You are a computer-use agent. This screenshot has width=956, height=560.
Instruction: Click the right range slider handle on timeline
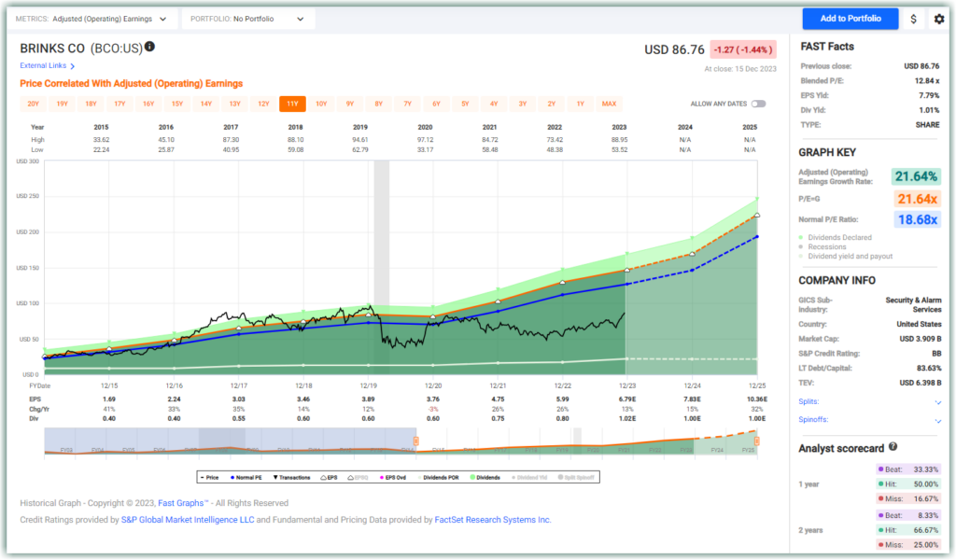(756, 441)
